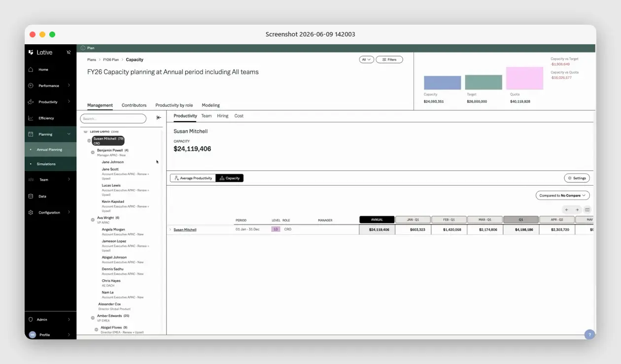The width and height of the screenshot is (621, 364).
Task: Go to Plans breadcrumb
Action: tap(92, 60)
